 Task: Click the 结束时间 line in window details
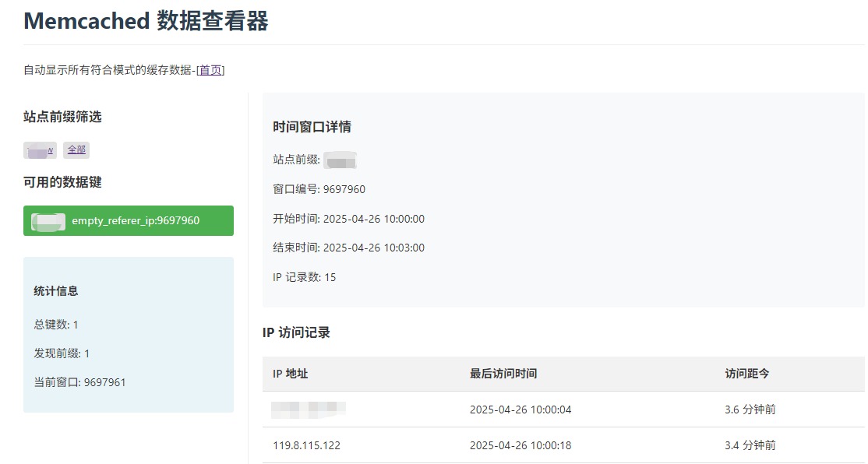[x=348, y=248]
